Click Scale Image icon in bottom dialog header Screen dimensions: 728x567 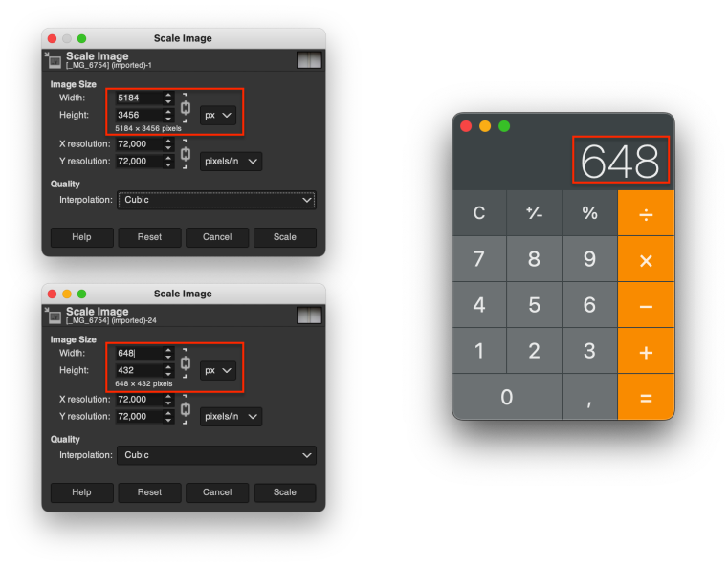pos(54,316)
